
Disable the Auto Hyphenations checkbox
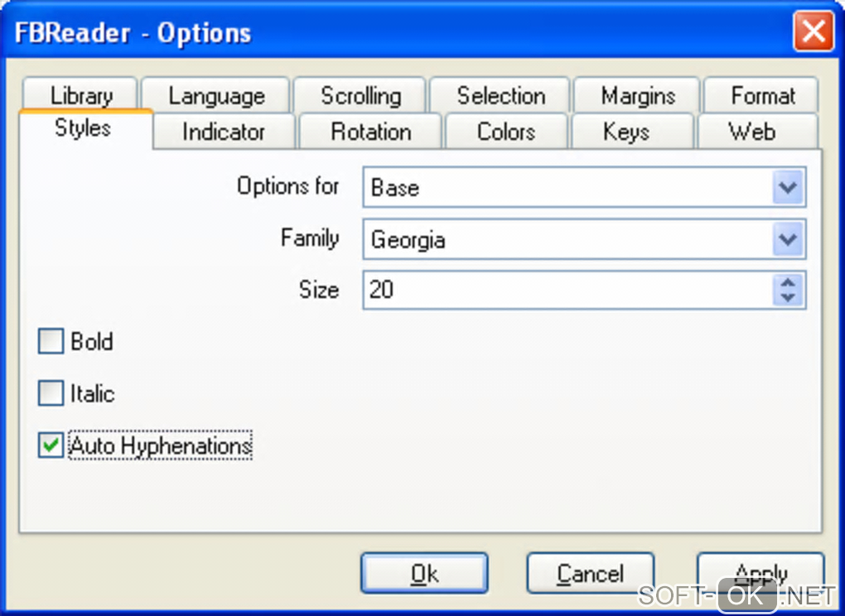click(51, 445)
